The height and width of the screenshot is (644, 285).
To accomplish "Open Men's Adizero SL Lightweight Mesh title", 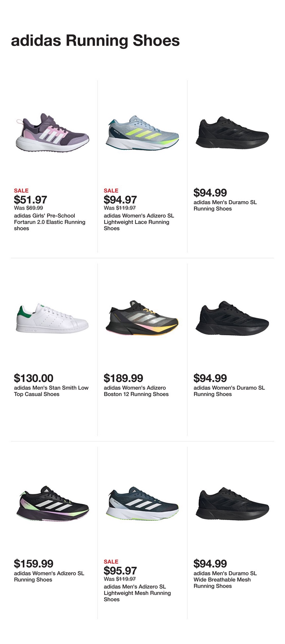I will [137, 593].
